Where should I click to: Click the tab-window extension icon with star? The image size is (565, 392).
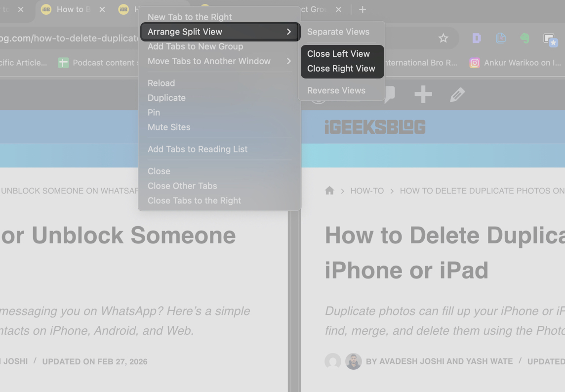click(x=550, y=39)
